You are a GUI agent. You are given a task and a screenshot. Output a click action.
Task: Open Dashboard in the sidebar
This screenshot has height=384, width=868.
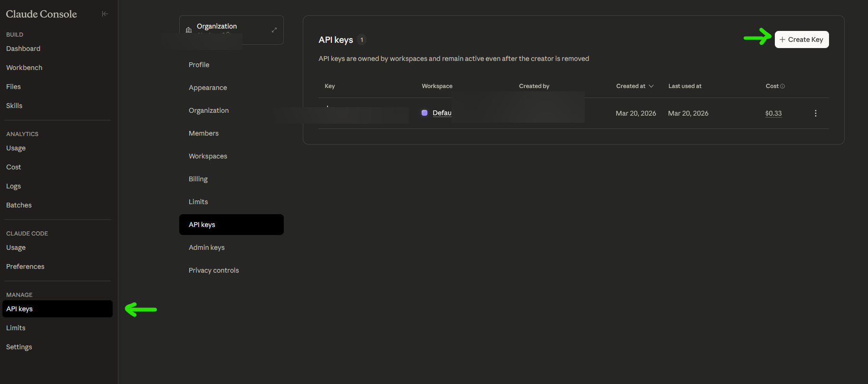(23, 49)
